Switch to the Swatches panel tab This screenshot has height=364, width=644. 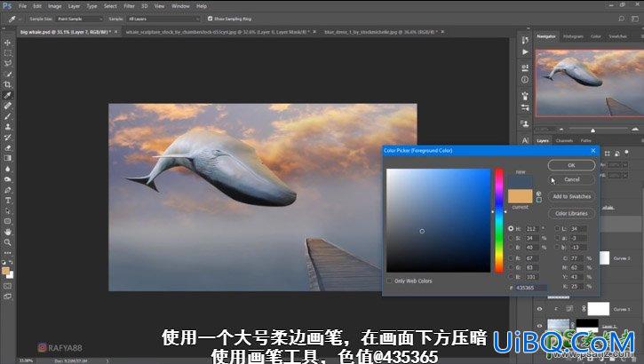pos(617,36)
